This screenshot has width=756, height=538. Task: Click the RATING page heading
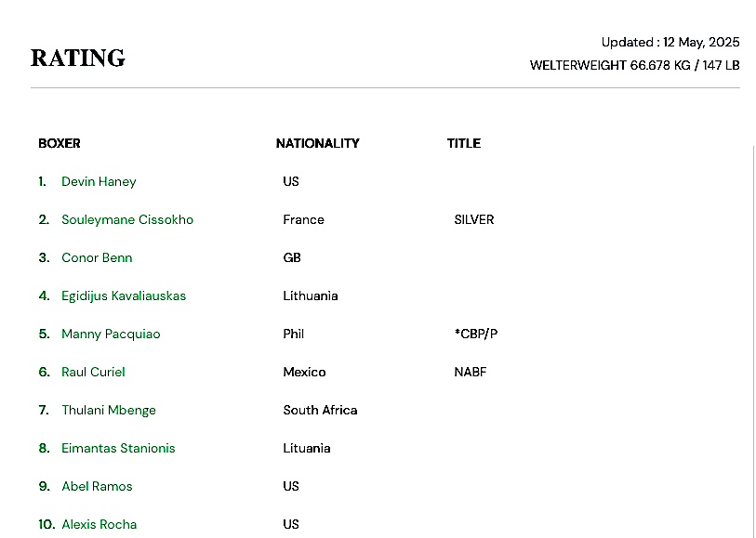pos(78,59)
